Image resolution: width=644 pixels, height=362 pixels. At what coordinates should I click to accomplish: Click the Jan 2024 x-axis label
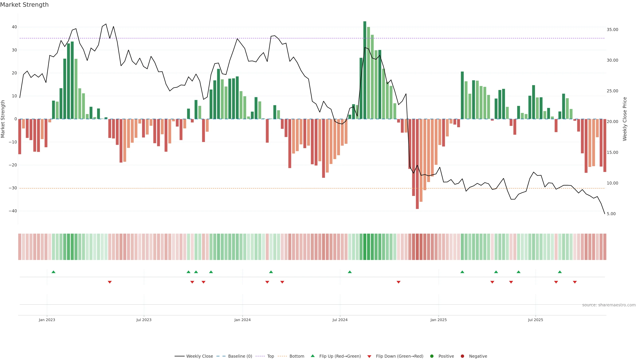pyautogui.click(x=242, y=320)
